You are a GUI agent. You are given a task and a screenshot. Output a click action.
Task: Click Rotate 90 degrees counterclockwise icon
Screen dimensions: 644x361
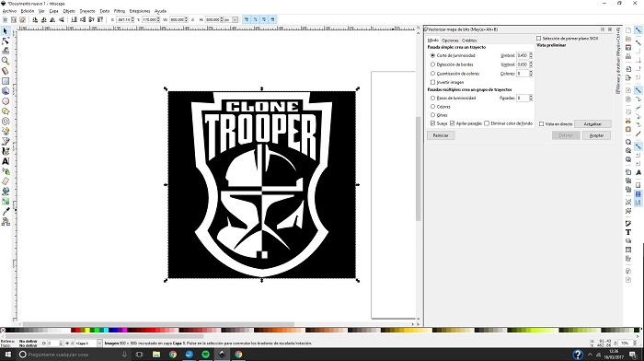tap(35, 19)
